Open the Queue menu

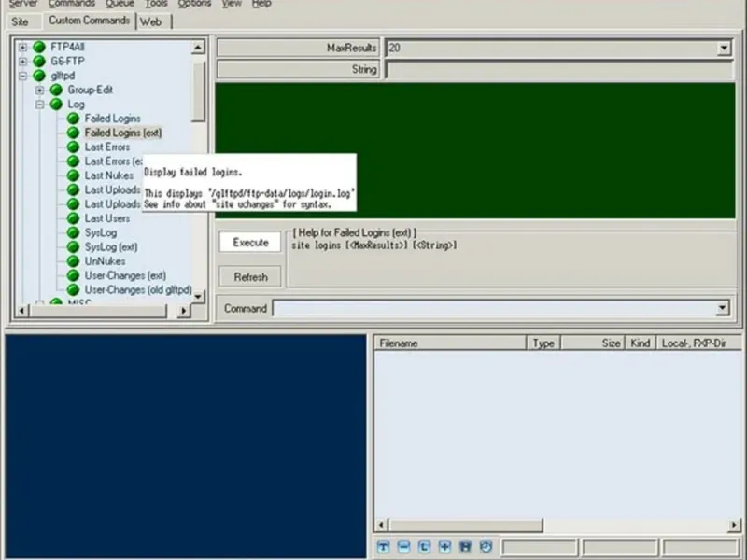point(120,4)
